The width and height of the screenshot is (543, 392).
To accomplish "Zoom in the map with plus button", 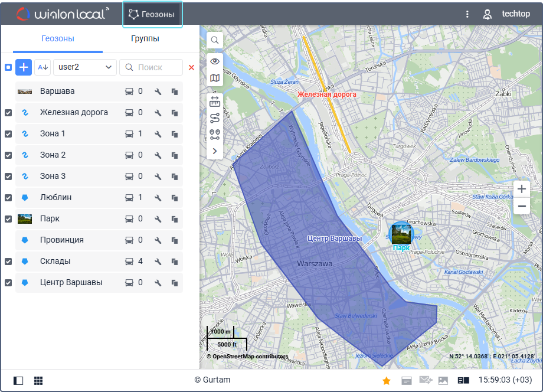I will pyautogui.click(x=521, y=189).
